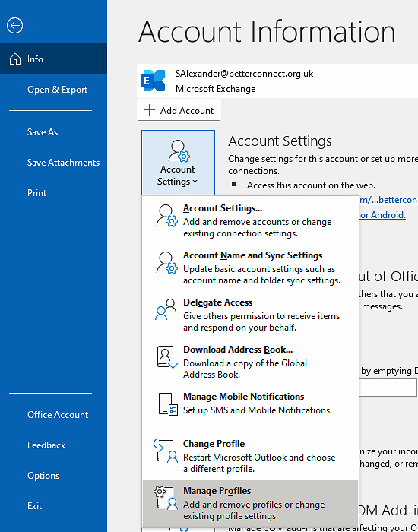Select Print in sidebar
This screenshot has height=532, width=418.
tap(54, 193)
